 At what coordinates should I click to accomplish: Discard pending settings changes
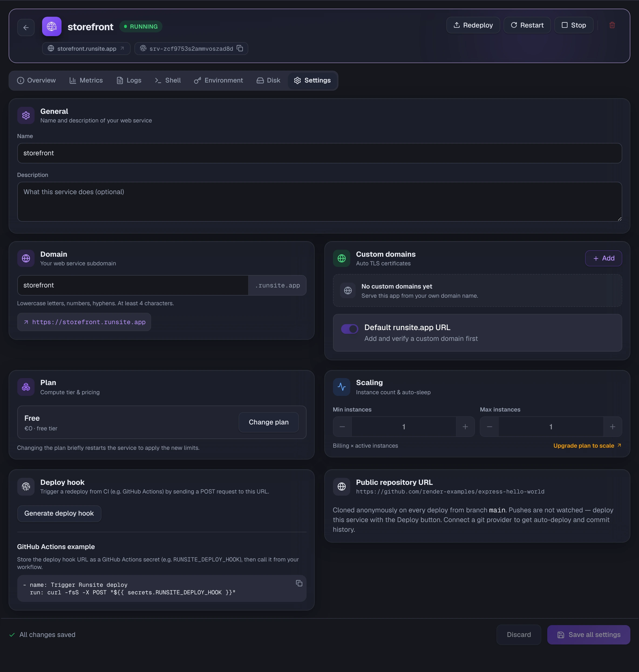[x=519, y=635]
